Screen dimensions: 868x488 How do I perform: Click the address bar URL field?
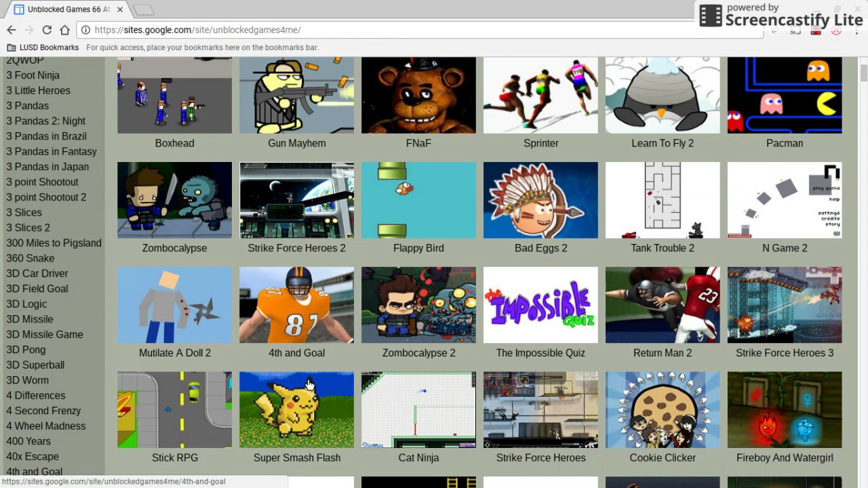coord(420,30)
